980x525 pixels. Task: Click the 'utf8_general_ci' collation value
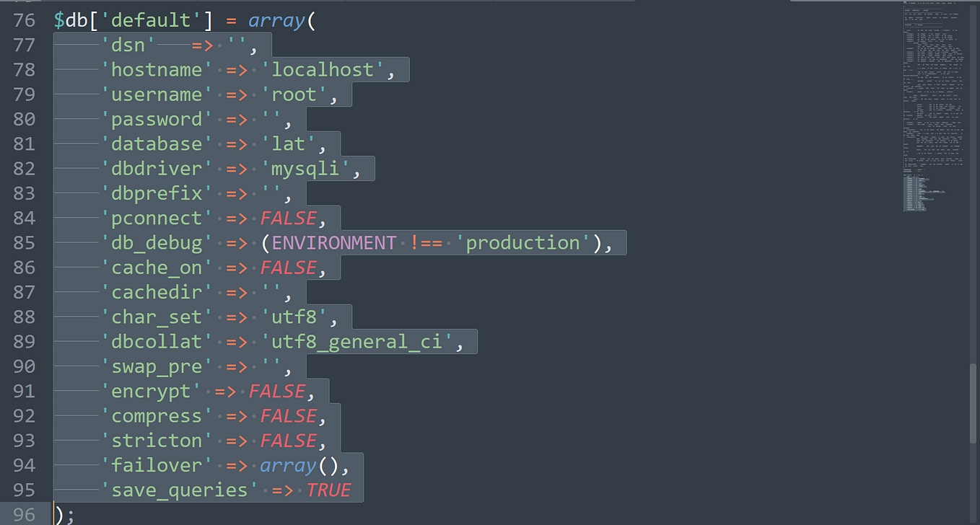tap(357, 342)
